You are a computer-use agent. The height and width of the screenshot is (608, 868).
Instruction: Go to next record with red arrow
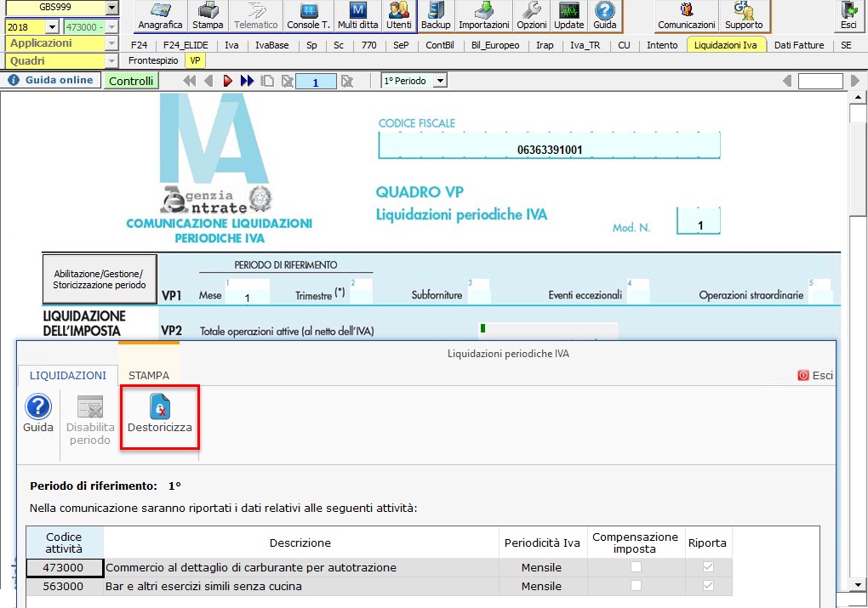(227, 81)
